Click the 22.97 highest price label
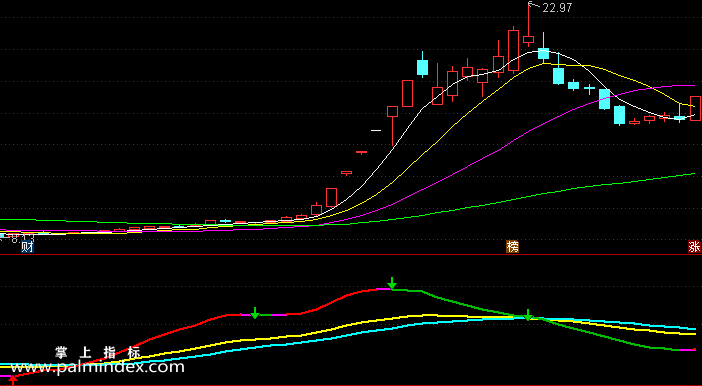 [557, 8]
